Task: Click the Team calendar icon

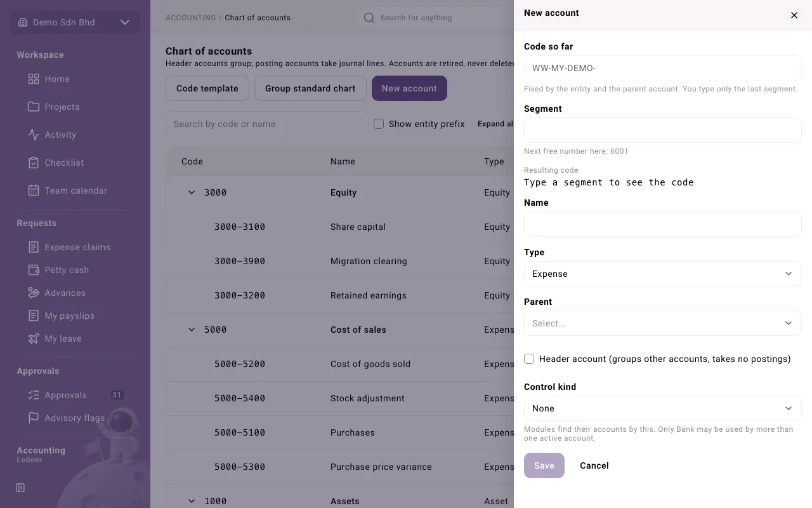Action: 34,190
